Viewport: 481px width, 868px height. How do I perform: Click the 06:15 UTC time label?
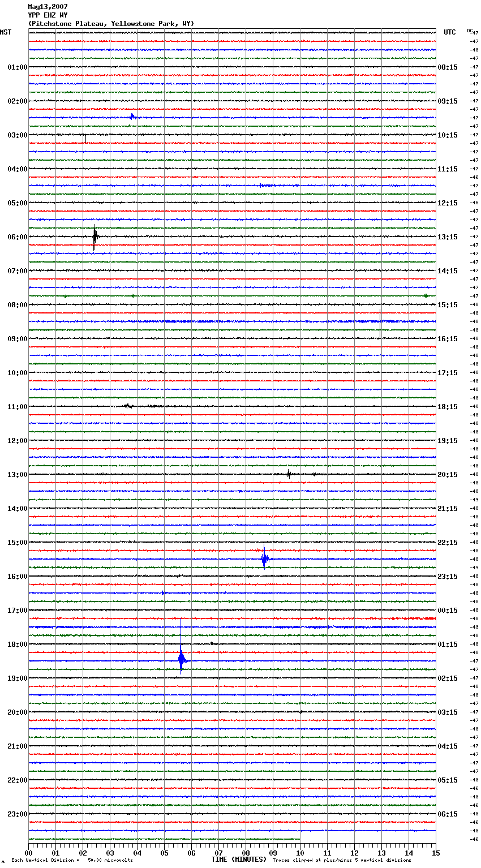(x=448, y=814)
